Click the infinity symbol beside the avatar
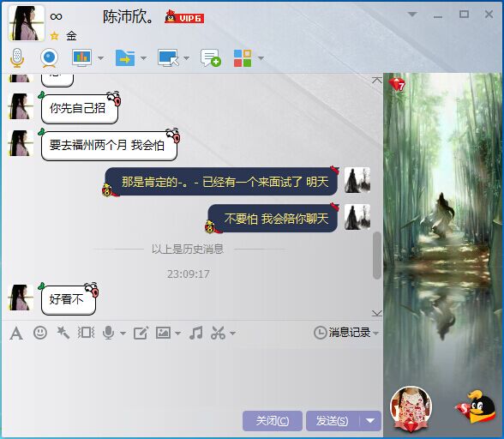 (x=56, y=16)
